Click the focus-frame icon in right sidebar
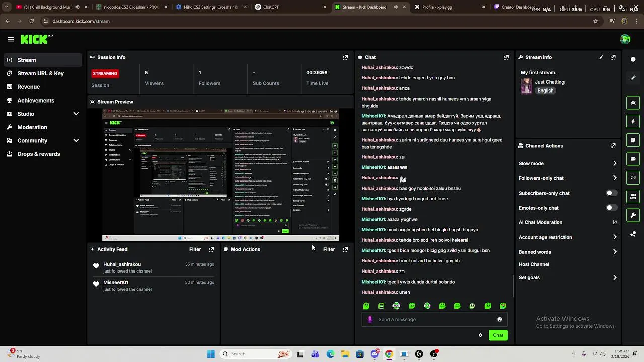Viewport: 644px width, 362px height. tap(633, 103)
